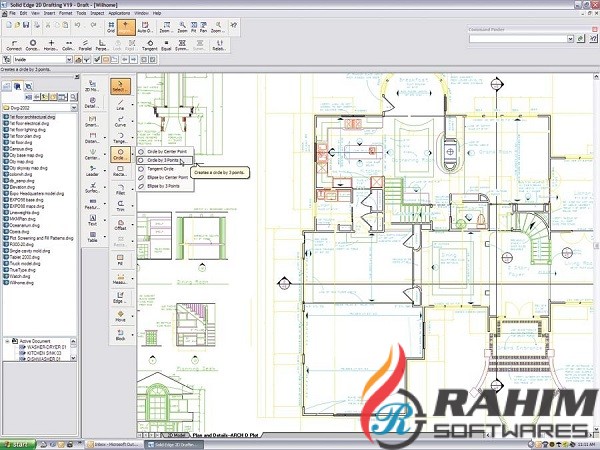Select Wilhome.dwg in the library list
The image size is (600, 450).
point(18,283)
